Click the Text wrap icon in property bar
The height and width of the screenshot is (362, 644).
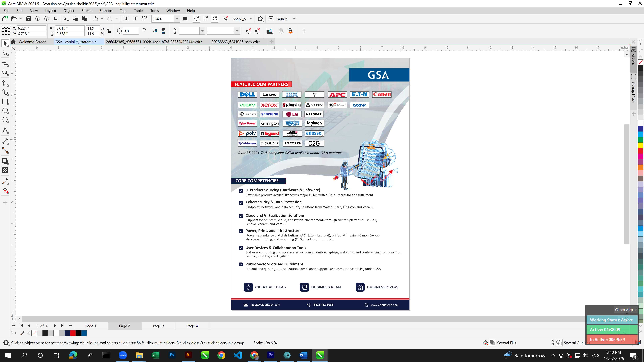tap(270, 31)
